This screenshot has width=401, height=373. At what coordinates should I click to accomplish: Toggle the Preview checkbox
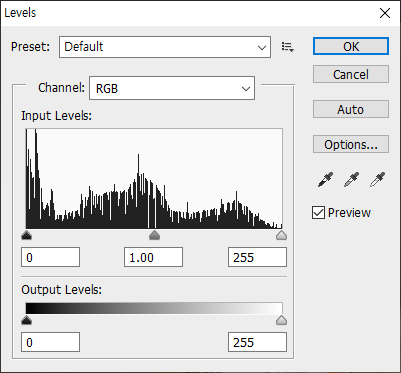318,212
